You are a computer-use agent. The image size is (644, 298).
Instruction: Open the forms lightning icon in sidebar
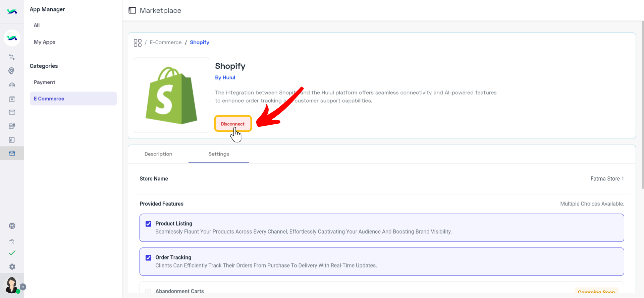(12, 126)
